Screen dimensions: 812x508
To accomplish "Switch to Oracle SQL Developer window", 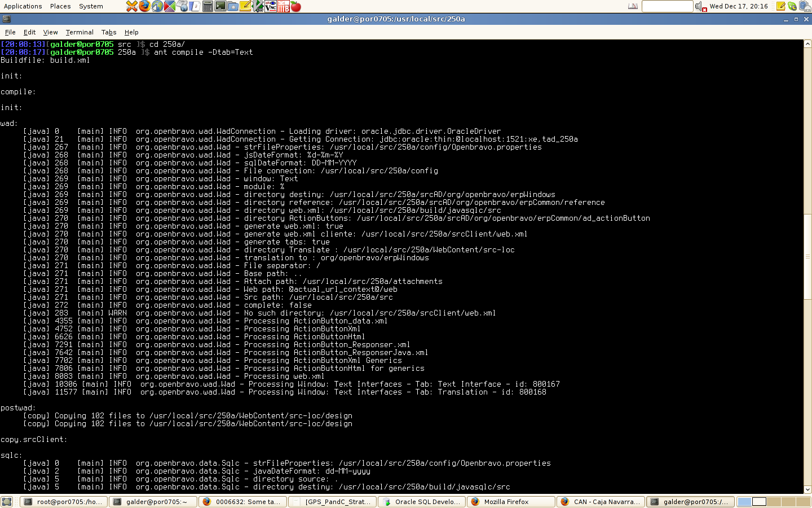I will 421,501.
